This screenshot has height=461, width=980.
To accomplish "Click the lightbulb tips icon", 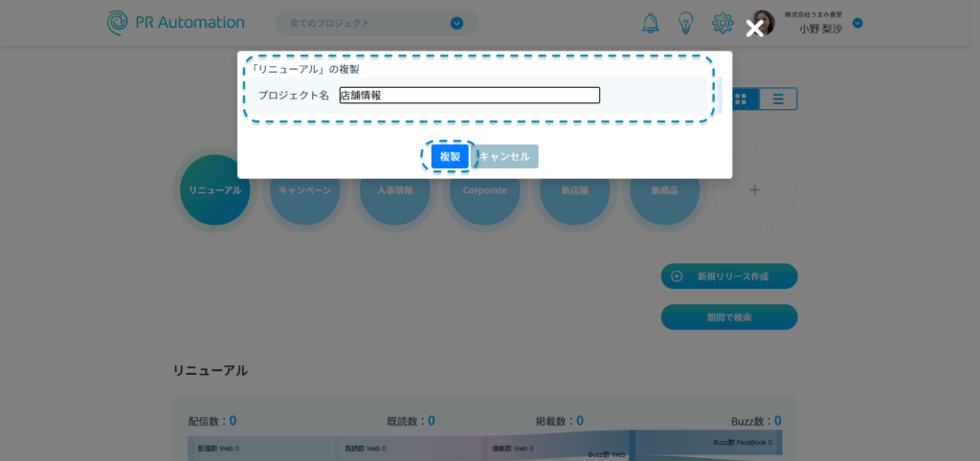I will [685, 23].
